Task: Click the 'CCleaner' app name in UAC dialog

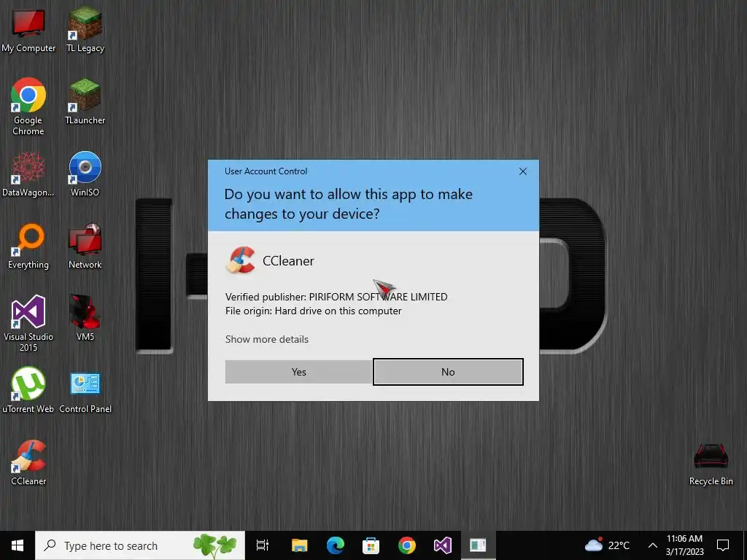Action: [x=288, y=261]
